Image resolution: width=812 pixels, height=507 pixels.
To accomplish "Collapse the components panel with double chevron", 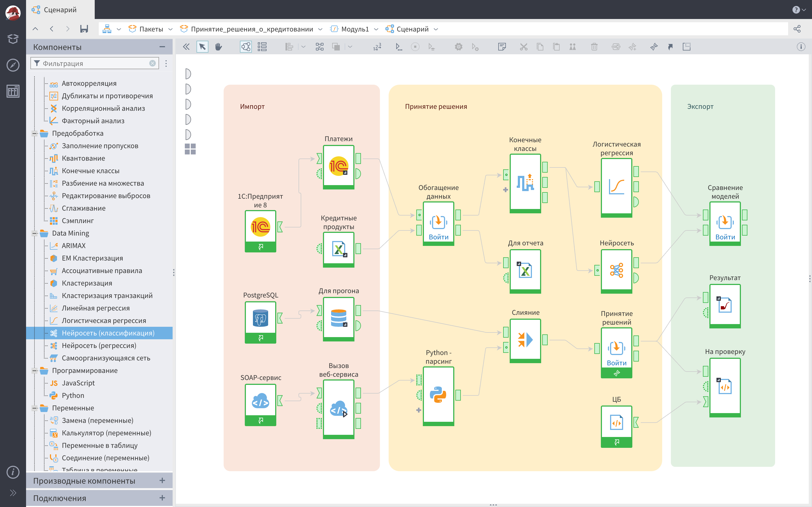I will point(186,47).
